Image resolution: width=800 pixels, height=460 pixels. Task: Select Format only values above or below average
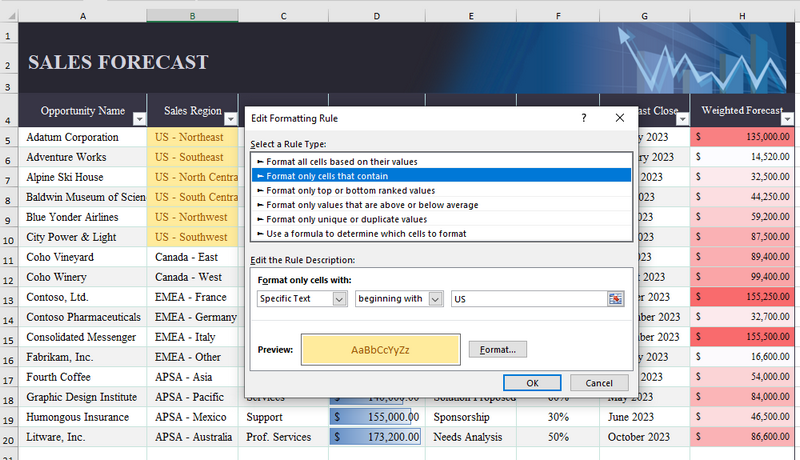pyautogui.click(x=441, y=205)
